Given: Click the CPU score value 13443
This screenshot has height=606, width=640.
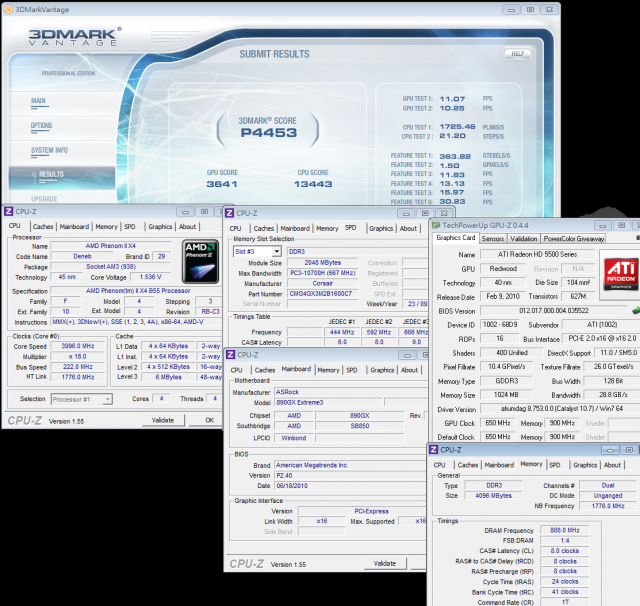Looking at the screenshot, I should pos(313,184).
